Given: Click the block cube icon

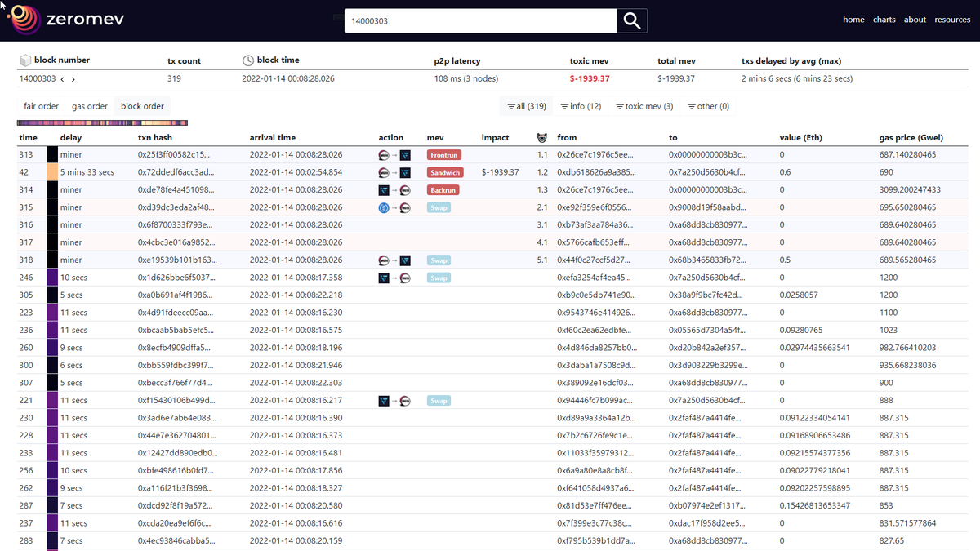Looking at the screenshot, I should coord(25,60).
